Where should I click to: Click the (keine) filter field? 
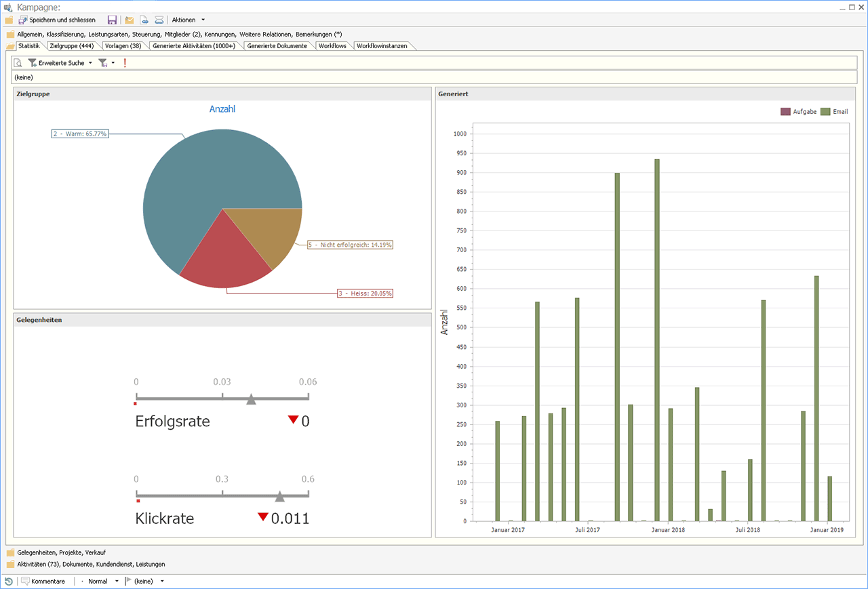pos(434,77)
